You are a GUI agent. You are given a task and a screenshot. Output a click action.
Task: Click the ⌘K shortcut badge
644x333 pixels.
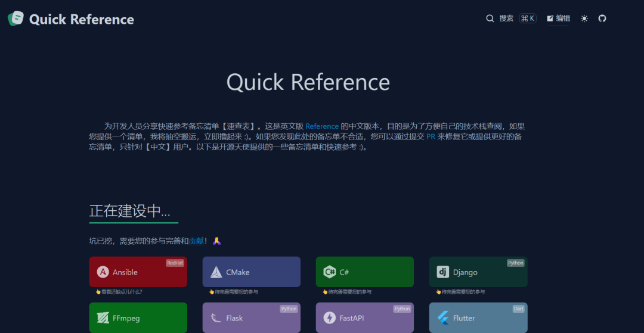(528, 18)
